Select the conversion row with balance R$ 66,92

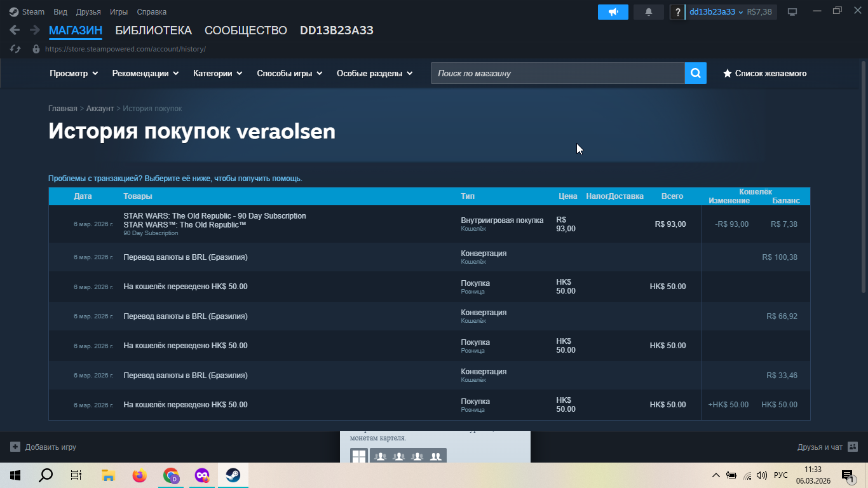[x=430, y=316]
